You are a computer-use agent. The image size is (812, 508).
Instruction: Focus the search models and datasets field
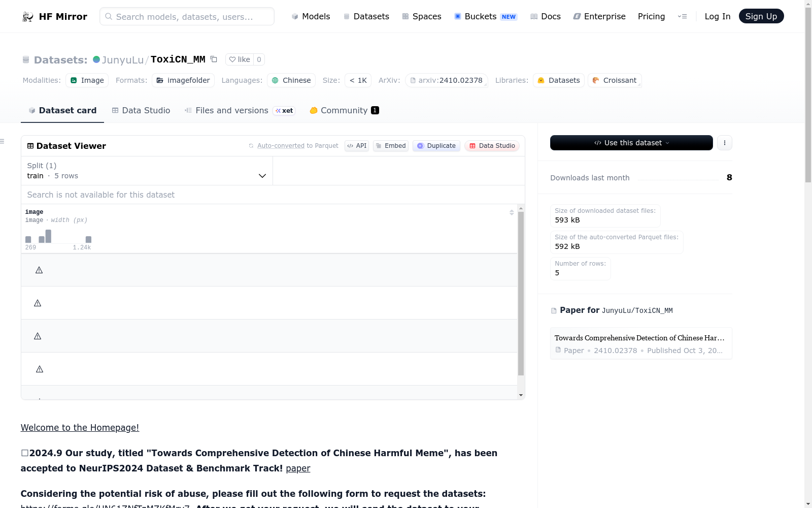(187, 16)
